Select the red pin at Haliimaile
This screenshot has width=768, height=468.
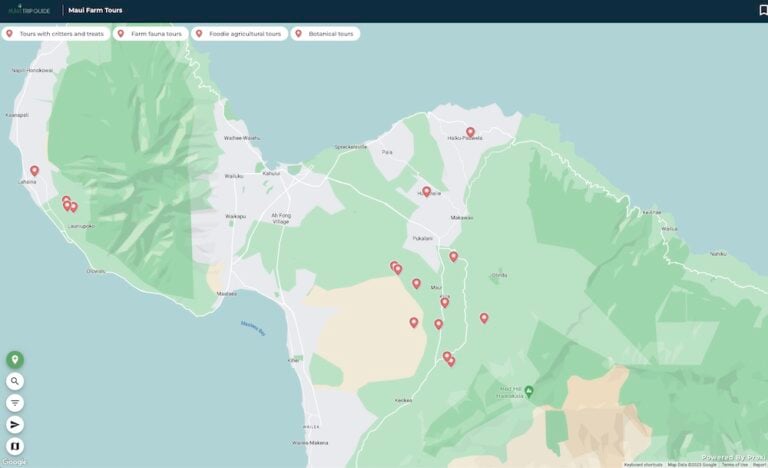pyautogui.click(x=427, y=192)
